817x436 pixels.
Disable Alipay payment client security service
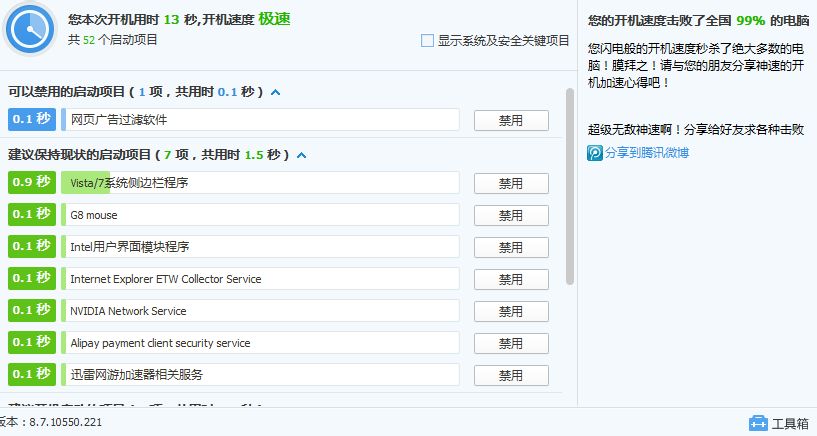(511, 343)
